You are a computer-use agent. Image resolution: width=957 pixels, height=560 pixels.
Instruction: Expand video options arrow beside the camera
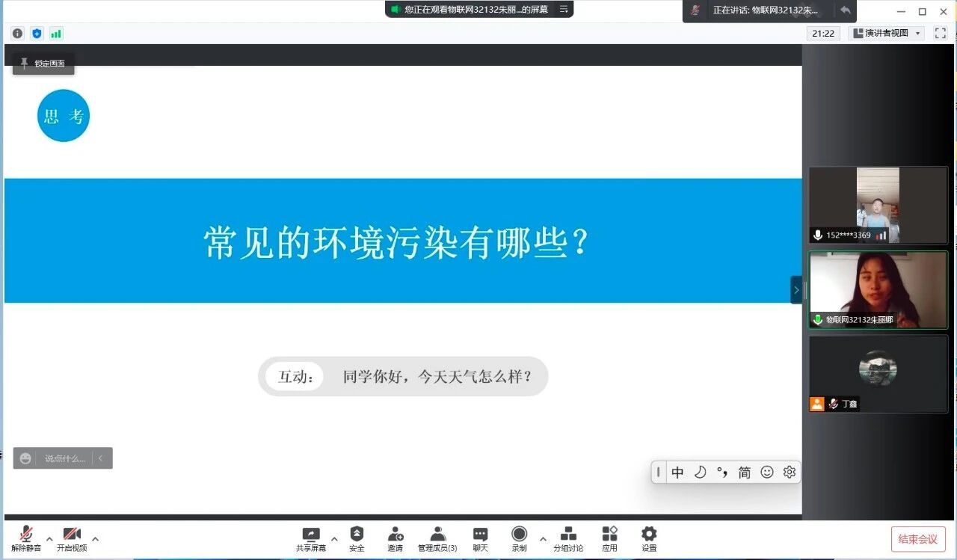[x=95, y=538]
